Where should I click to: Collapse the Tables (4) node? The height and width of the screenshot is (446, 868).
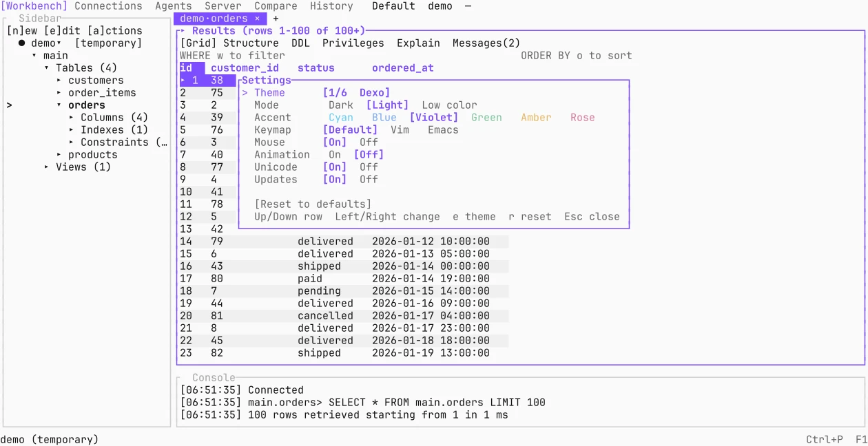click(47, 68)
